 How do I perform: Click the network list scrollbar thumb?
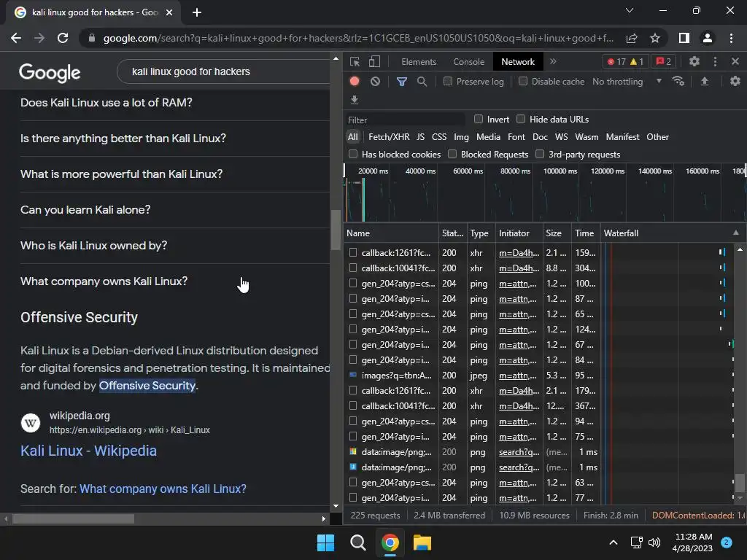pos(740,483)
